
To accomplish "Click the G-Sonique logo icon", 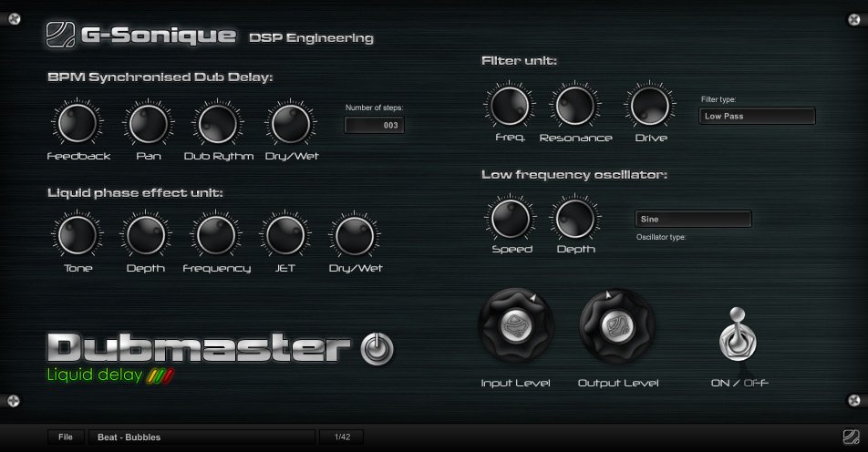I will coord(59,36).
